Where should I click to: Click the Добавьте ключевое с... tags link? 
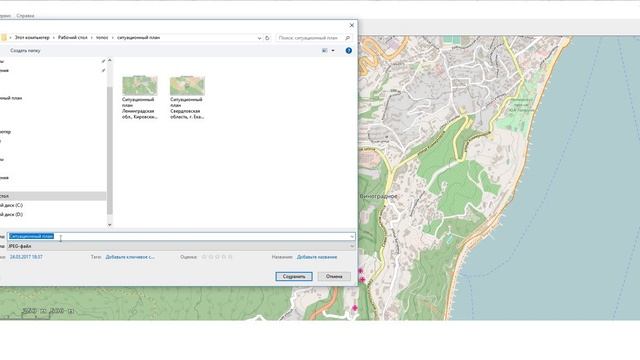pos(130,257)
